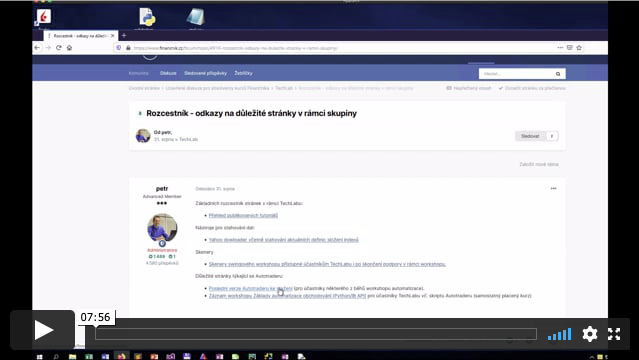This screenshot has height=360, width=639.
Task: Open the small author avatar in topic header
Action: pos(143,136)
